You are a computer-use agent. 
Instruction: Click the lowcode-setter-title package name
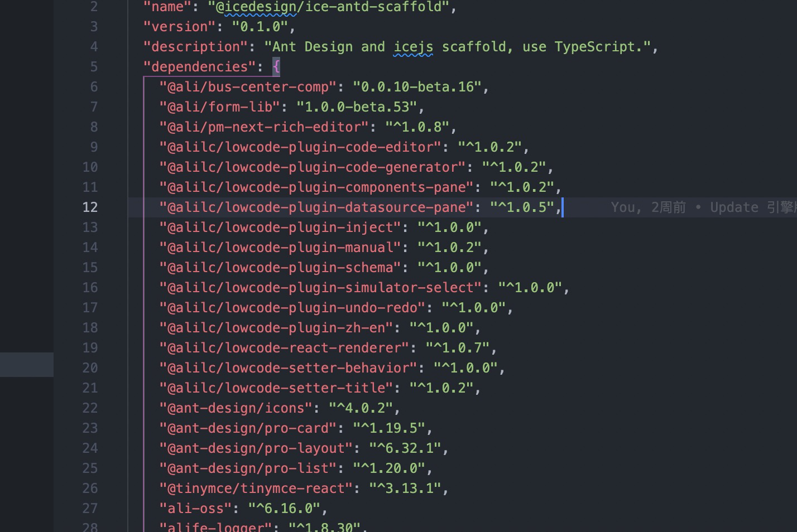pos(276,388)
